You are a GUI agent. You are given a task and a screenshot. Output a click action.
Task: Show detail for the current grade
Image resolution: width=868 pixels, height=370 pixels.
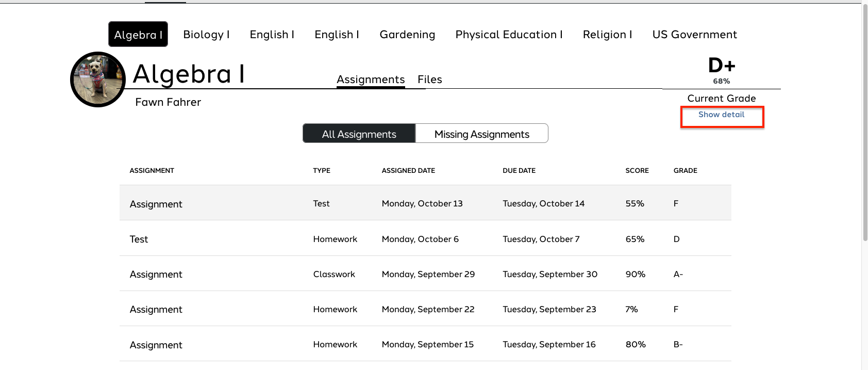[x=721, y=115]
